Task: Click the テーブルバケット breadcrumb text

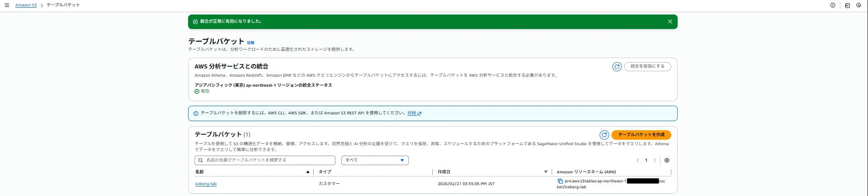Action: [63, 5]
